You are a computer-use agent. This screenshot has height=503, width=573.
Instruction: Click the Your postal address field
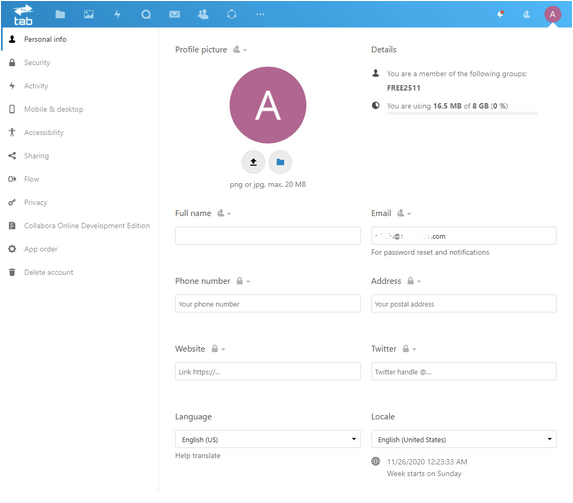coord(464,303)
